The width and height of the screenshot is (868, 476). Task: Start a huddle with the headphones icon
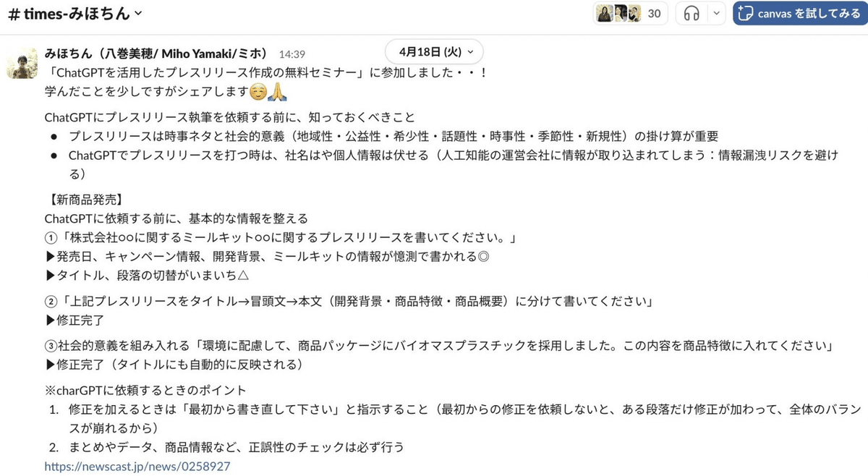point(692,14)
